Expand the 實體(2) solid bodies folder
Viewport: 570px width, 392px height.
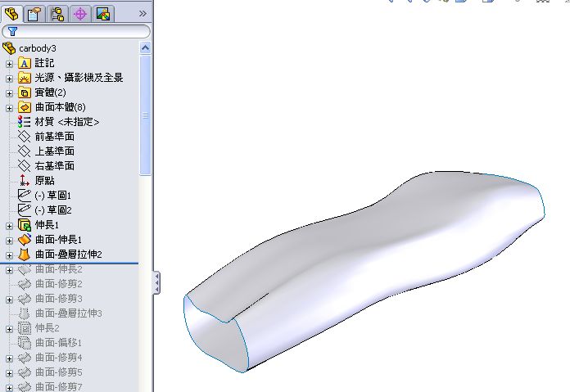pyautogui.click(x=10, y=93)
